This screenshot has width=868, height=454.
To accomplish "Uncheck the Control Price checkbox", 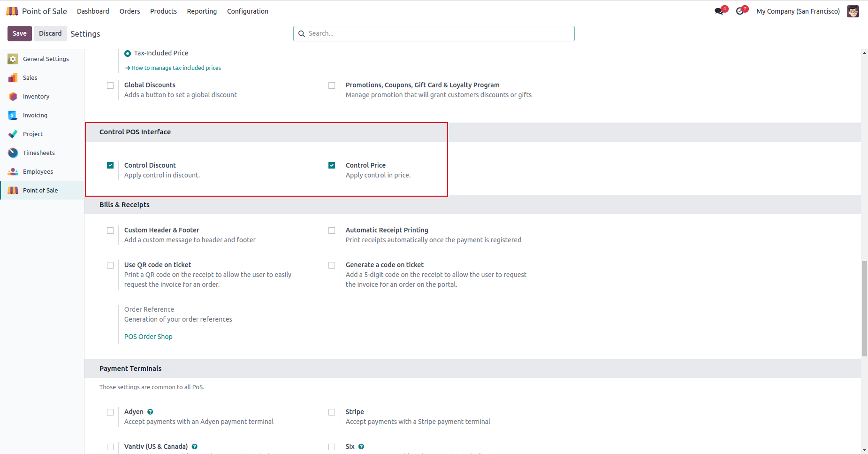I will tap(332, 165).
